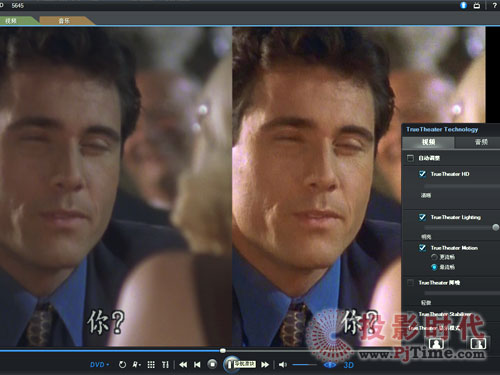Viewport: 500px width, 375px height.
Task: Click the help question mark icon
Action: [495, 5]
